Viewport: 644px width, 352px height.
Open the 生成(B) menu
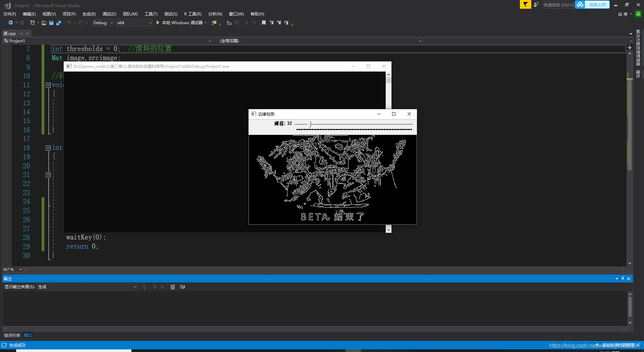(x=89, y=14)
